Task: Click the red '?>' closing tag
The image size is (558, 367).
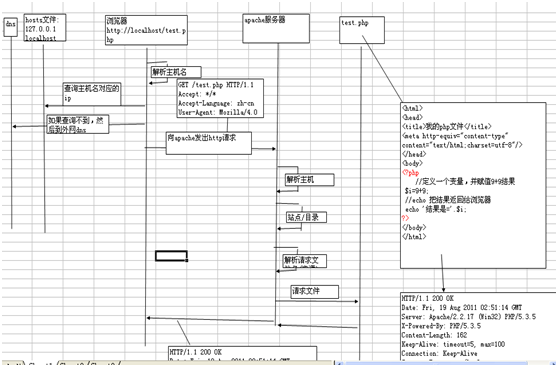Action: [x=406, y=218]
